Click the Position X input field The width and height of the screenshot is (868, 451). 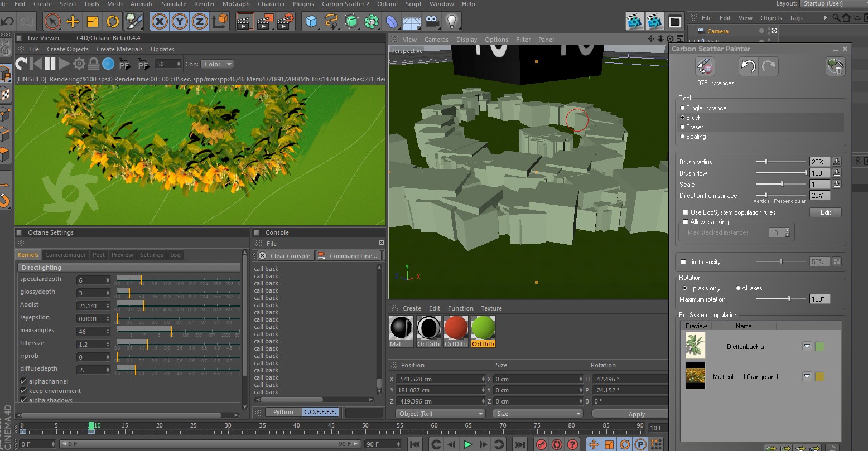pos(441,379)
